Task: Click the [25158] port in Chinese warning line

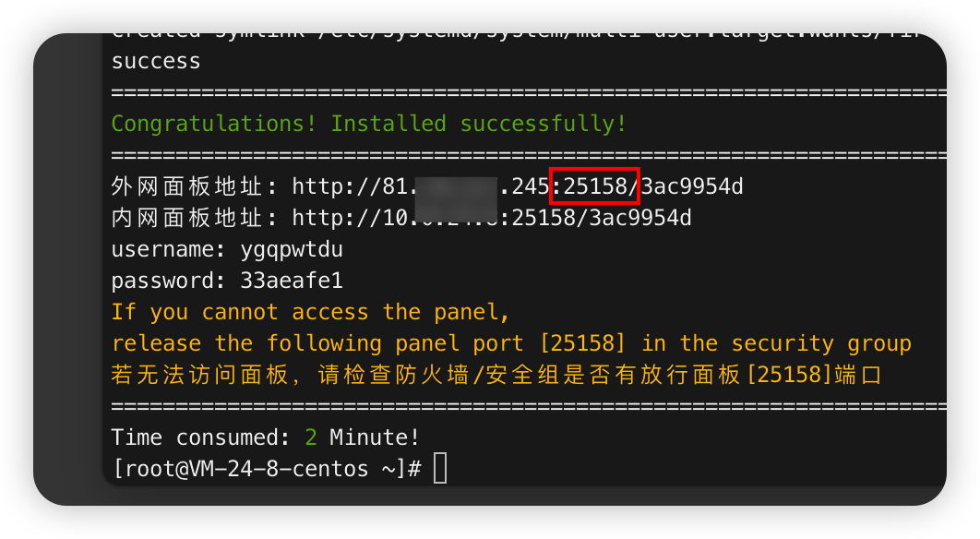Action: 790,375
